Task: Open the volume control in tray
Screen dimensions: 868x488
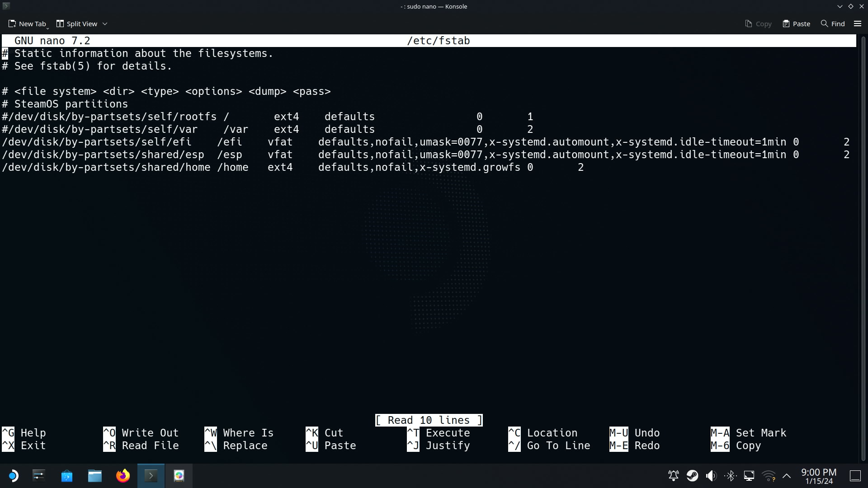Action: tap(711, 476)
